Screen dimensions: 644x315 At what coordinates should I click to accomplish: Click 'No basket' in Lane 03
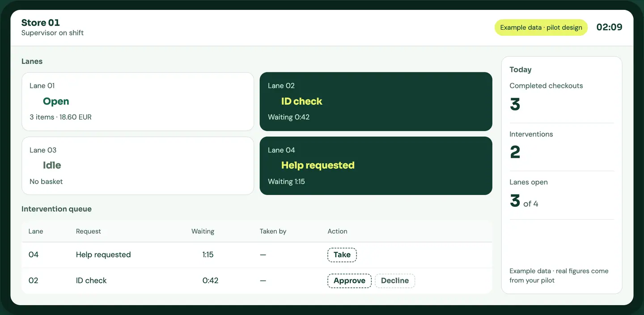[46, 181]
